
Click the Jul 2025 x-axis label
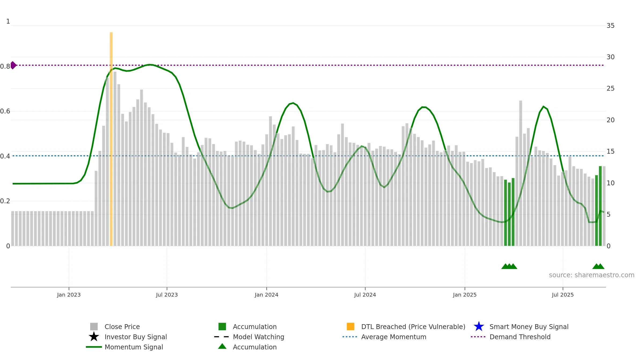[563, 295]
